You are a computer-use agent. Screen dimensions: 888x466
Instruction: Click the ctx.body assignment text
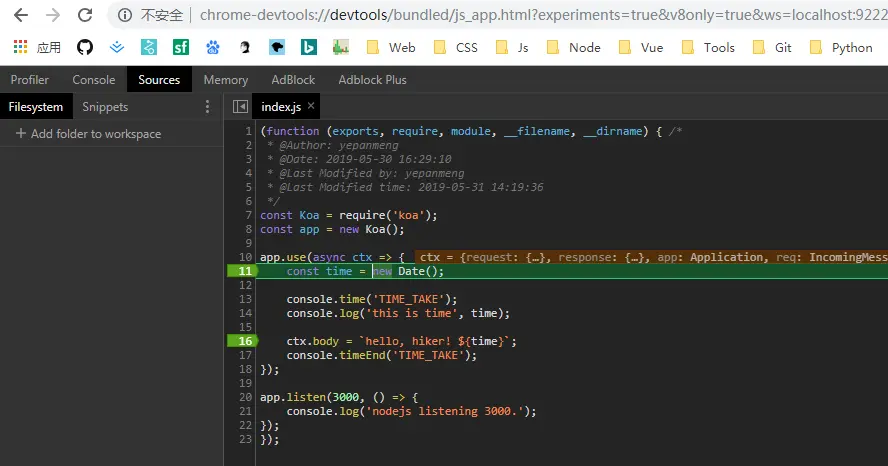[x=401, y=341]
